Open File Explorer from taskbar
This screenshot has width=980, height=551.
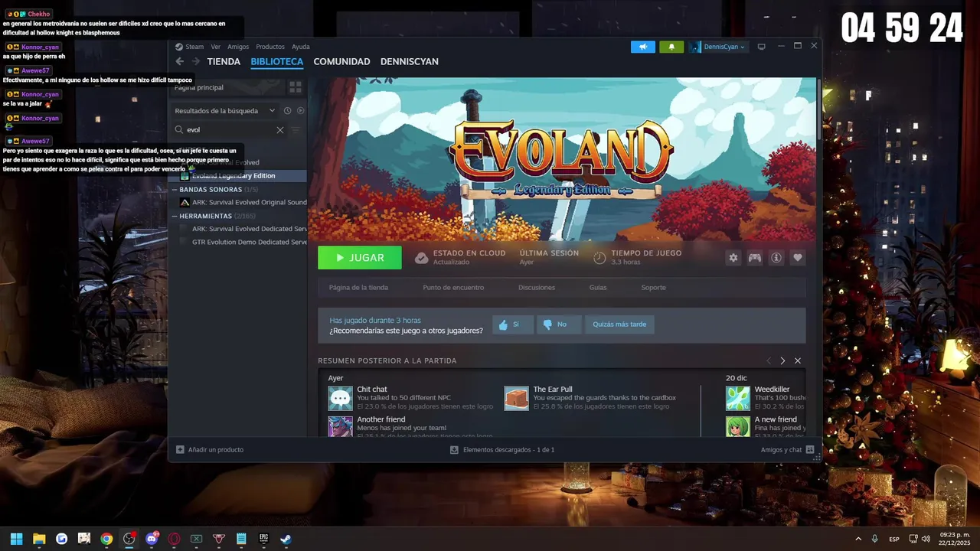[x=39, y=539]
